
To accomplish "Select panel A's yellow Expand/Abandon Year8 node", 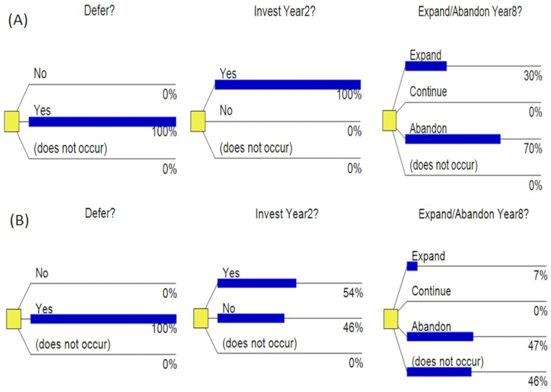I will (x=389, y=121).
